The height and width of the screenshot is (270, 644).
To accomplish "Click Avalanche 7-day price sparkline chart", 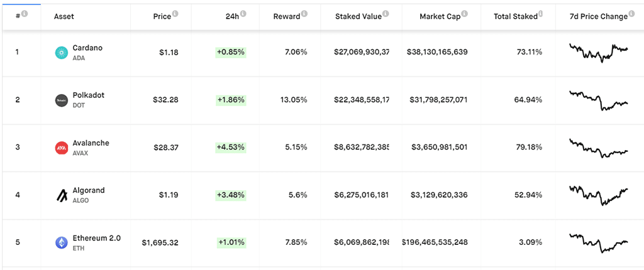I will point(599,148).
